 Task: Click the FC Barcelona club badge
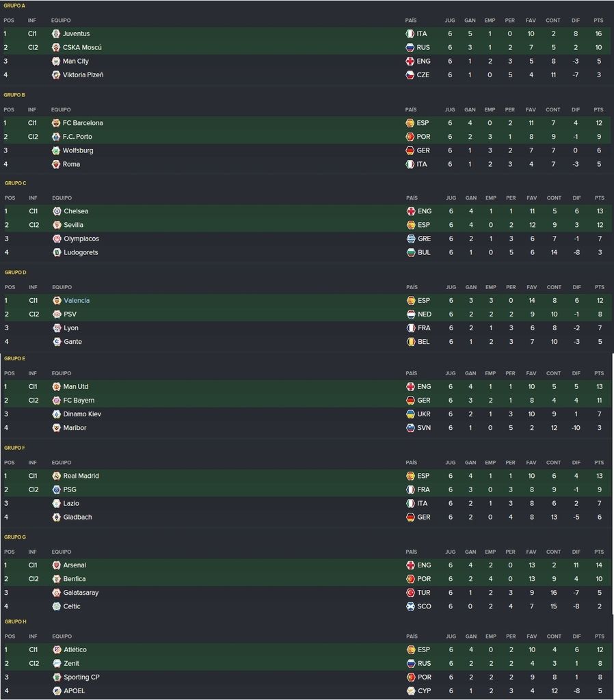(x=56, y=123)
